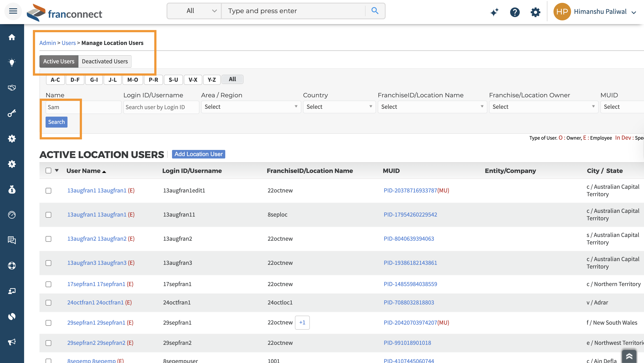Click the magnifier search icon
Viewport: 644px width, 363px height.
[375, 11]
